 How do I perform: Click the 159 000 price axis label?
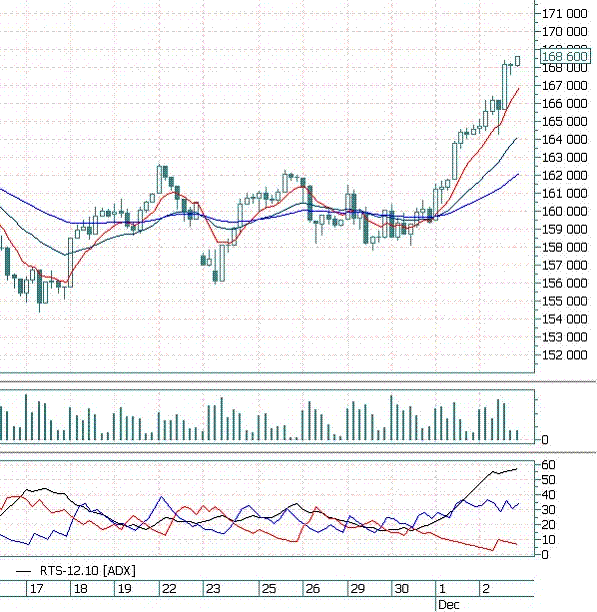tap(565, 229)
